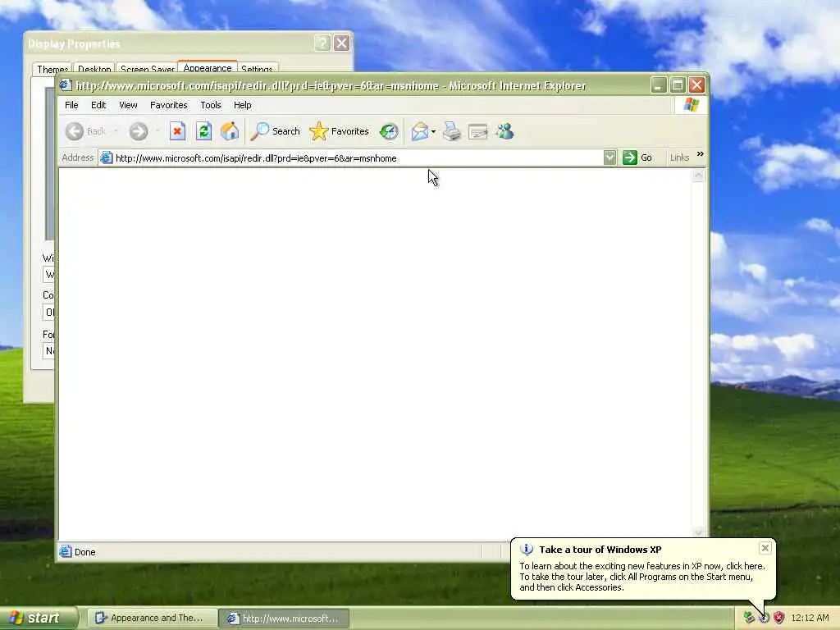The image size is (840, 630).
Task: Open the Search pane in Internet Explorer
Action: [276, 131]
